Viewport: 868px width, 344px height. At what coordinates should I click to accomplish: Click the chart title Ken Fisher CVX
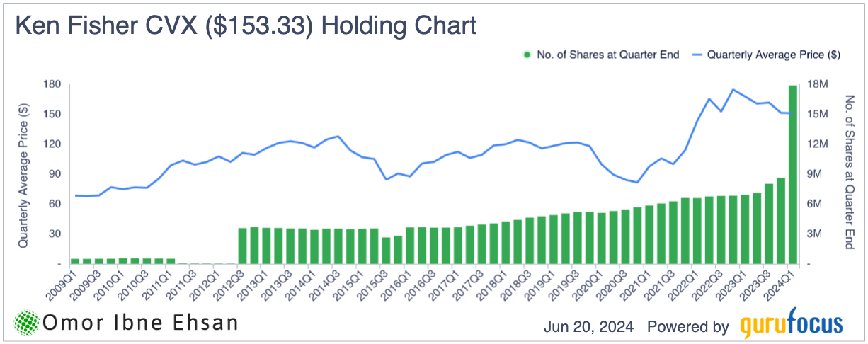(x=245, y=25)
